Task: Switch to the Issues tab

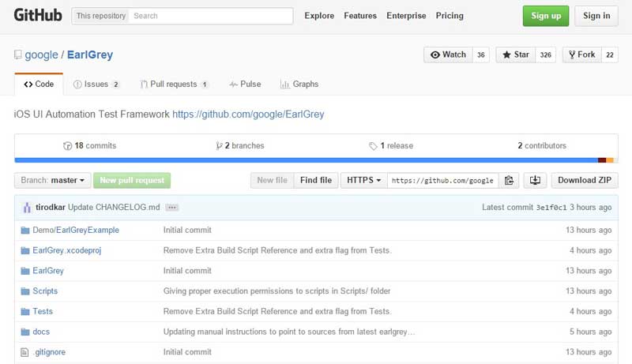Action: coord(96,84)
